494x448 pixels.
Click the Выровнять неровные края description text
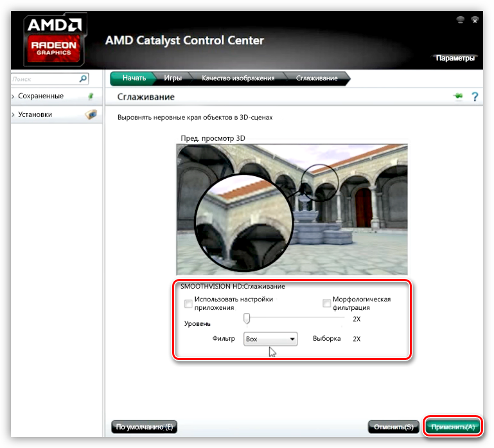195,117
